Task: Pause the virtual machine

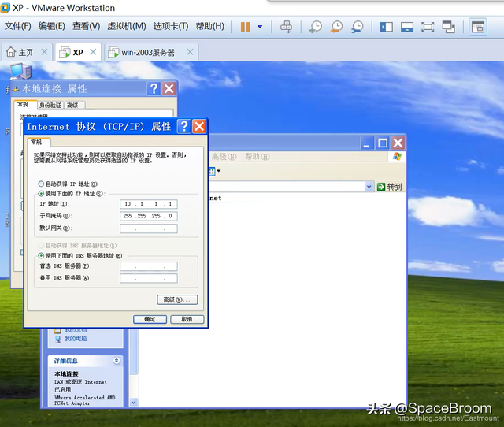Action: (x=245, y=27)
